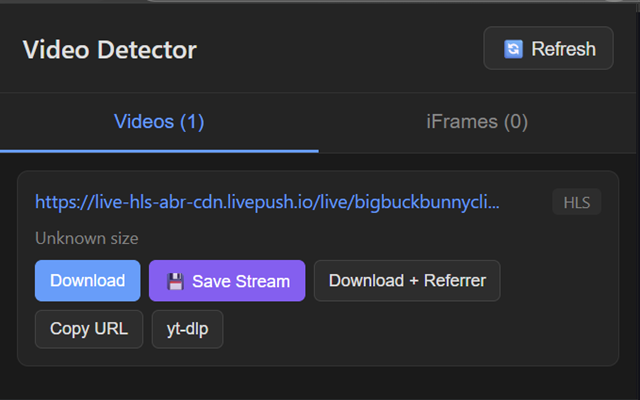Click the blue refresh arrows icon
Screen dimensions: 640x400
click(513, 49)
